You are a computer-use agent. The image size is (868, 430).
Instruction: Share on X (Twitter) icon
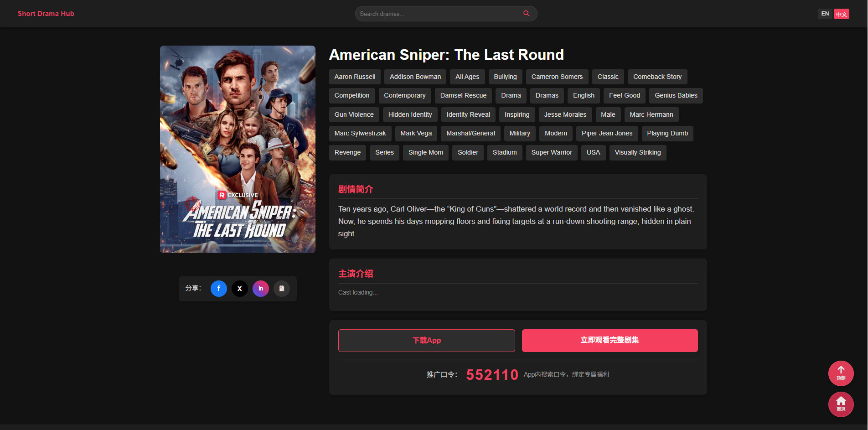point(240,289)
